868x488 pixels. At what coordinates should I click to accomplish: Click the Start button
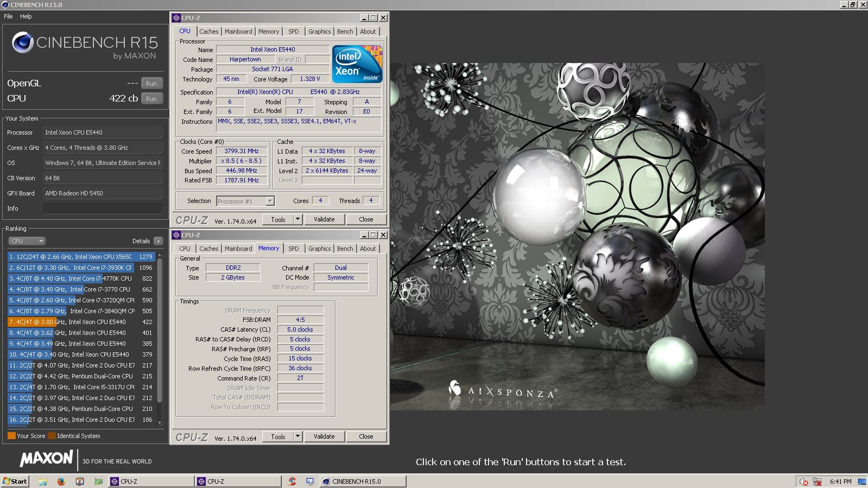[15, 481]
